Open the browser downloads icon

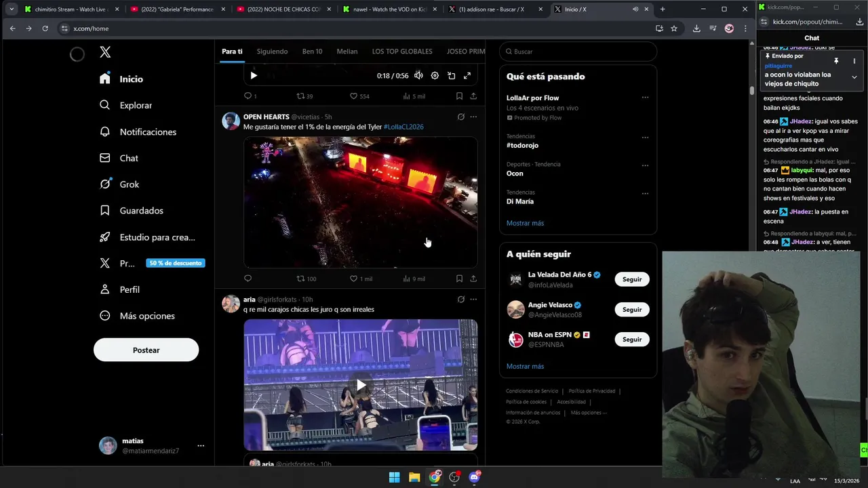[696, 28]
